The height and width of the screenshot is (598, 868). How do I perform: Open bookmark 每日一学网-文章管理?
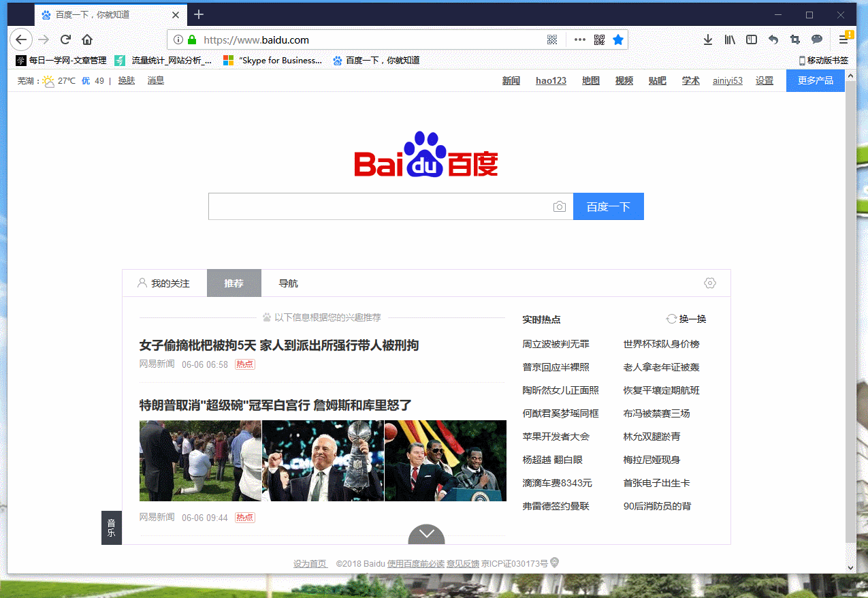tap(61, 61)
